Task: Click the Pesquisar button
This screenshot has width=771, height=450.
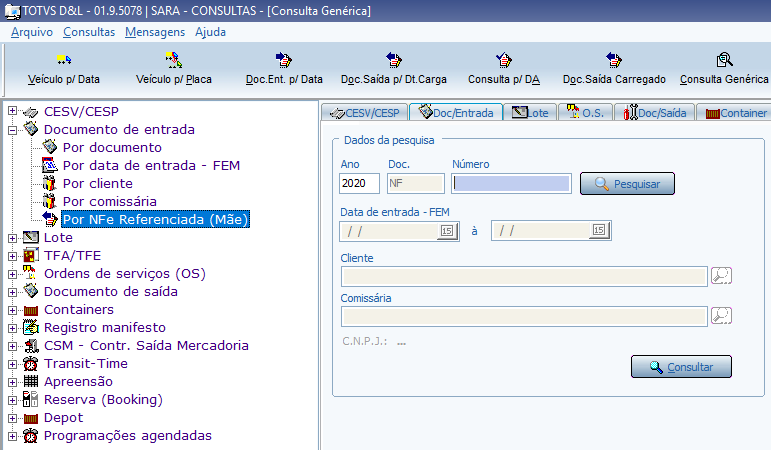Action: (x=627, y=183)
